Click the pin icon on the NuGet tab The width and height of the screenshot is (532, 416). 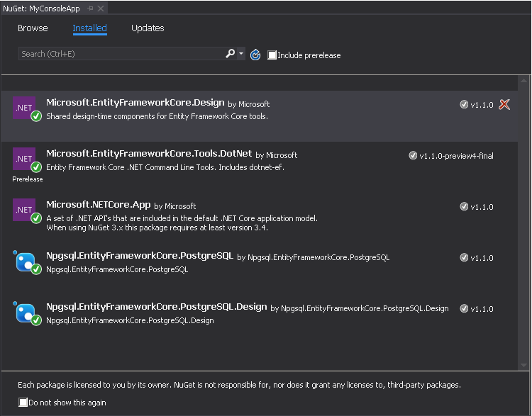[90, 9]
